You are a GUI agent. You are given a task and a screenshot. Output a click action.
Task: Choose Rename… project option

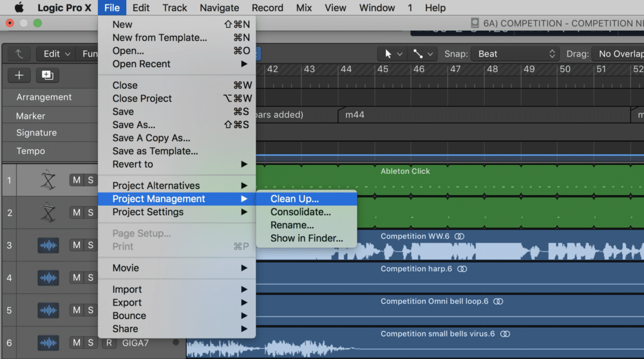[x=307, y=225]
